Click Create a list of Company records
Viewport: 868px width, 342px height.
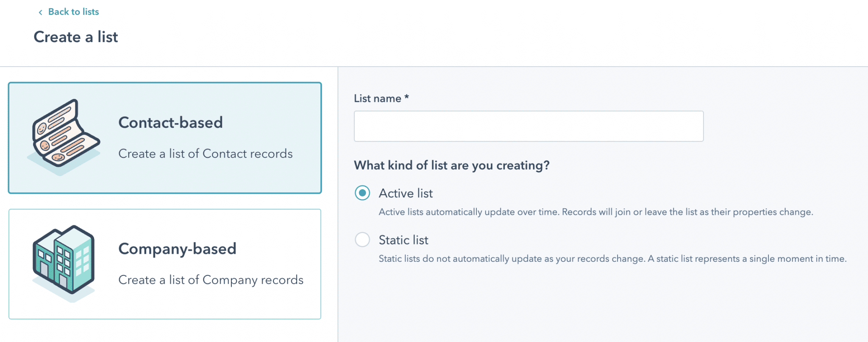pos(211,280)
